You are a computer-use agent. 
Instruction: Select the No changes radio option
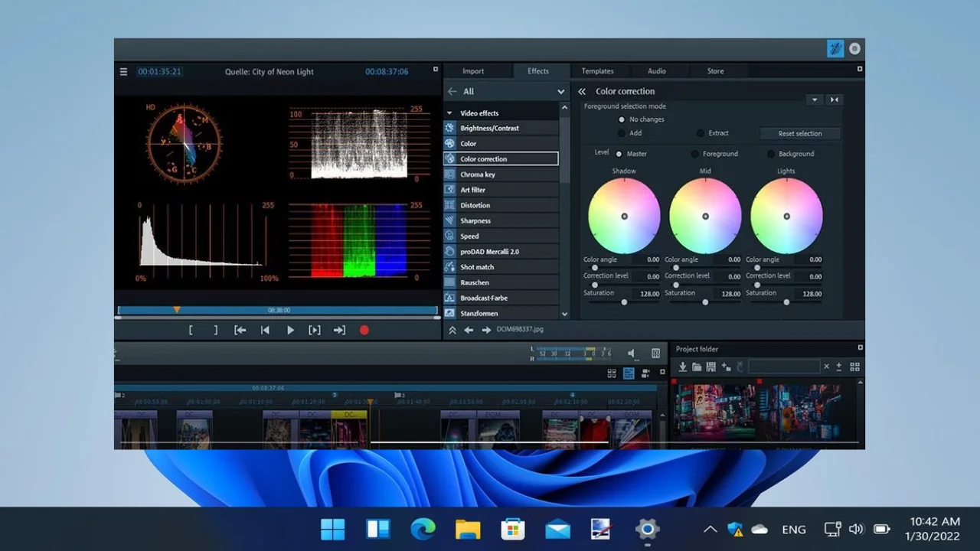(622, 119)
